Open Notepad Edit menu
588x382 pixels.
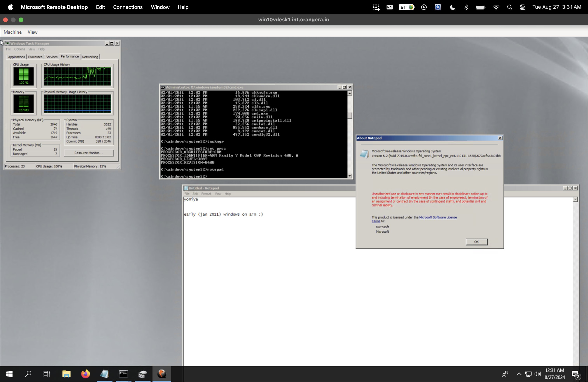pos(195,194)
